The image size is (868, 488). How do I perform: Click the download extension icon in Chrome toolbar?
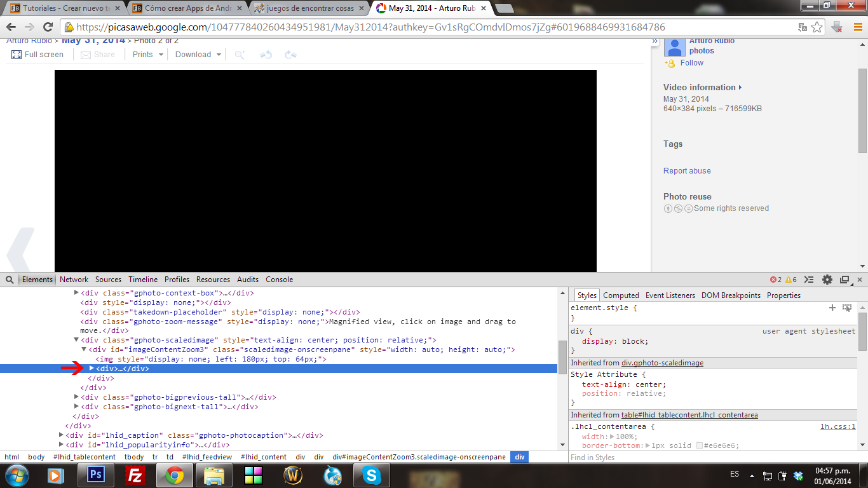837,27
